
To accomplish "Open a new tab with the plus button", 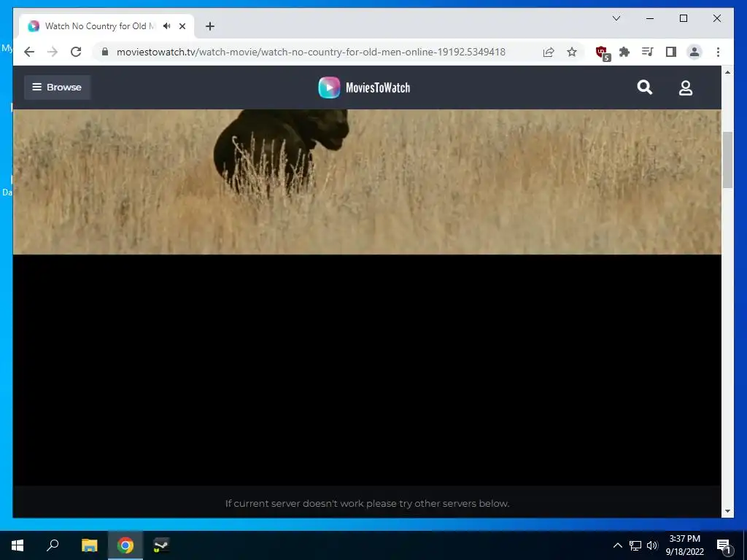I will [x=209, y=26].
